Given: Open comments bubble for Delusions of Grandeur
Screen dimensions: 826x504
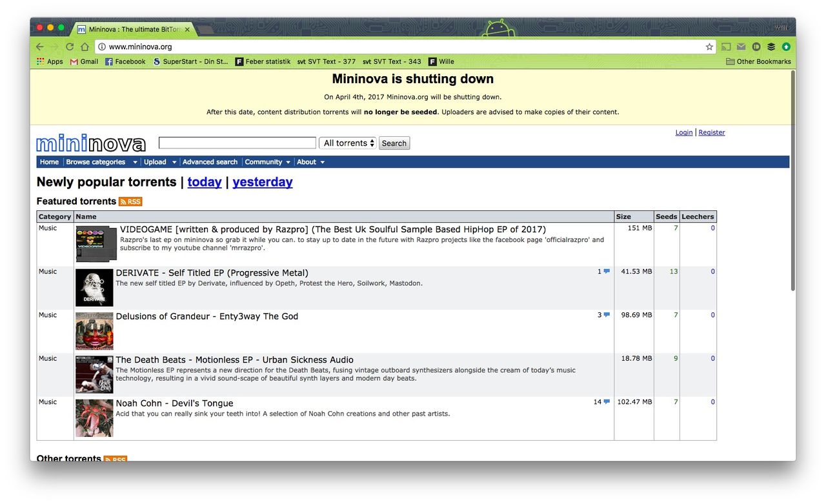Looking at the screenshot, I should click(x=607, y=315).
